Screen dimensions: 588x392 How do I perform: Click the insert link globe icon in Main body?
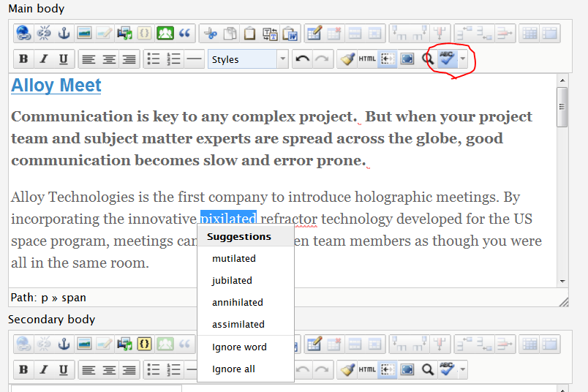[23, 33]
